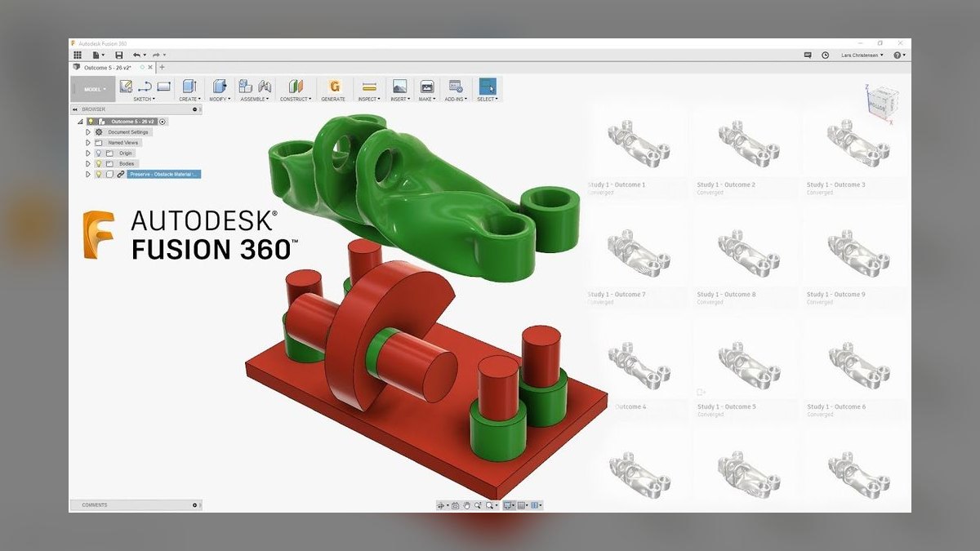980x551 pixels.
Task: Expand the Origin folder node
Action: pyautogui.click(x=88, y=153)
